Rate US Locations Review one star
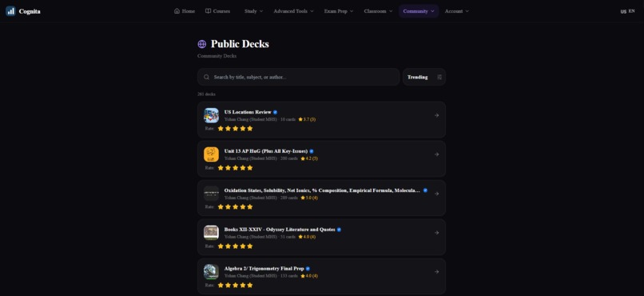 pyautogui.click(x=221, y=129)
